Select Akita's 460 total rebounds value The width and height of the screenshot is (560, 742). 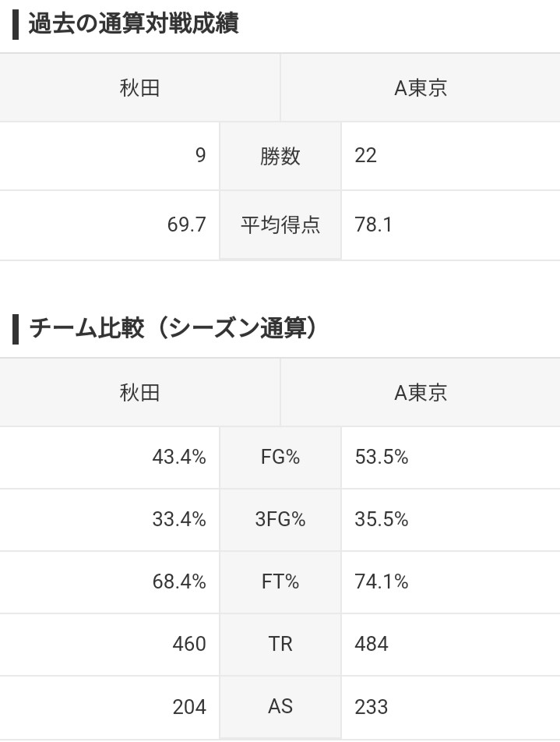point(189,644)
